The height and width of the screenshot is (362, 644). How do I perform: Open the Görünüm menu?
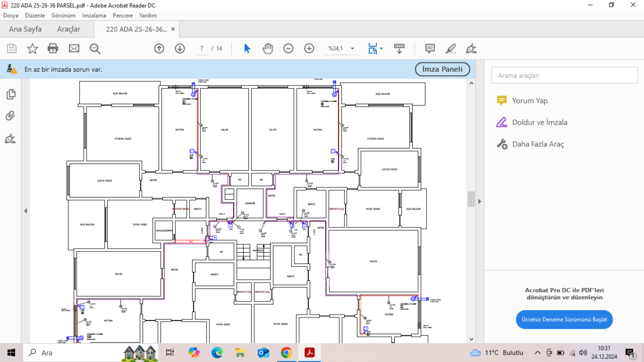(63, 15)
